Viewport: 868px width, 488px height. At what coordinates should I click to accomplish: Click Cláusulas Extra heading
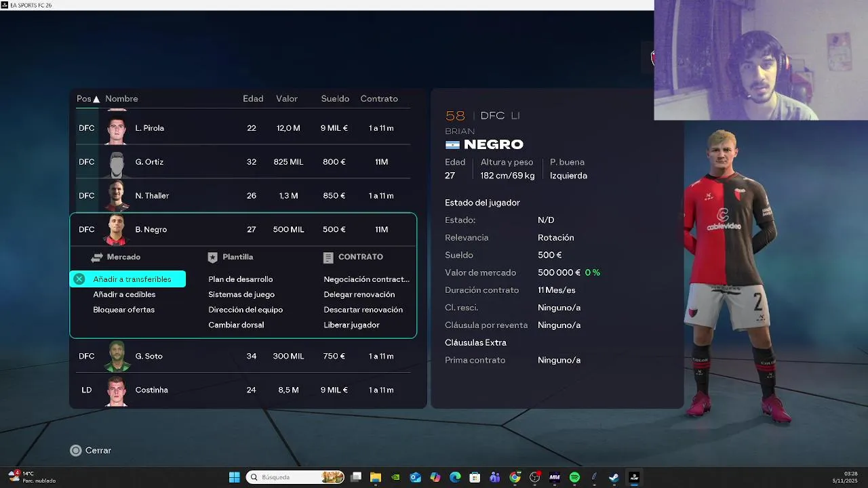point(475,343)
